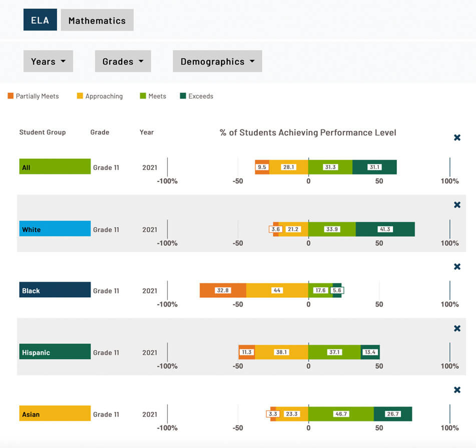Remove the White student group row
Screen dimensions: 476x448
[x=457, y=205]
